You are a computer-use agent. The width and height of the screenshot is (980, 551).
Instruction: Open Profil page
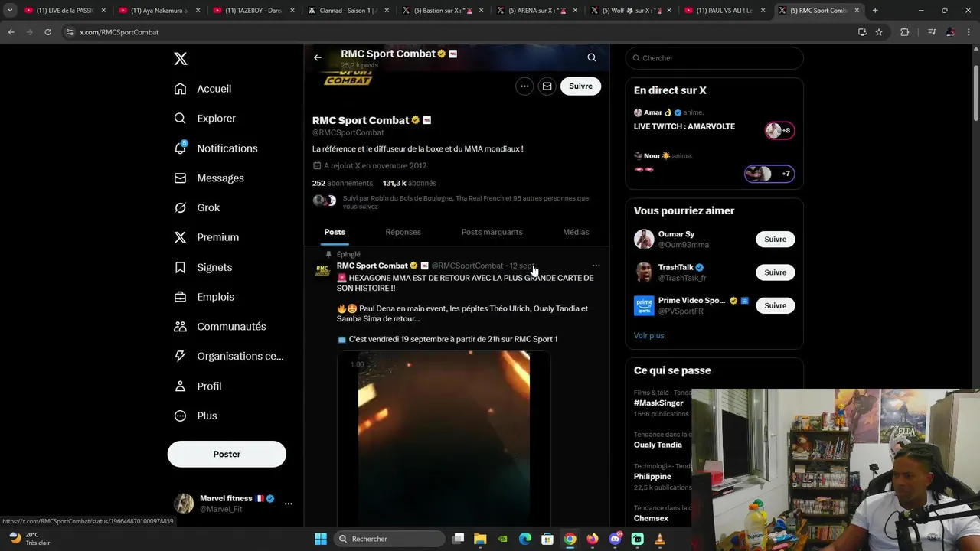pos(198,386)
